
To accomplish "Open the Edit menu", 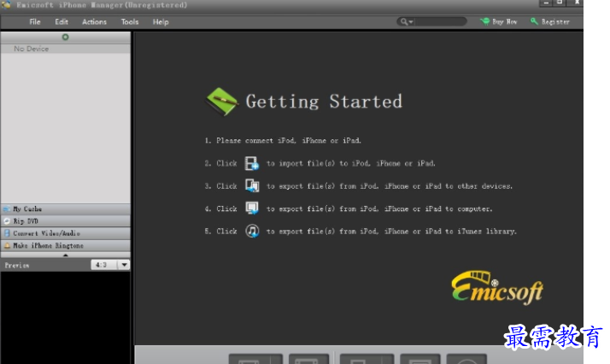I will coord(62,21).
